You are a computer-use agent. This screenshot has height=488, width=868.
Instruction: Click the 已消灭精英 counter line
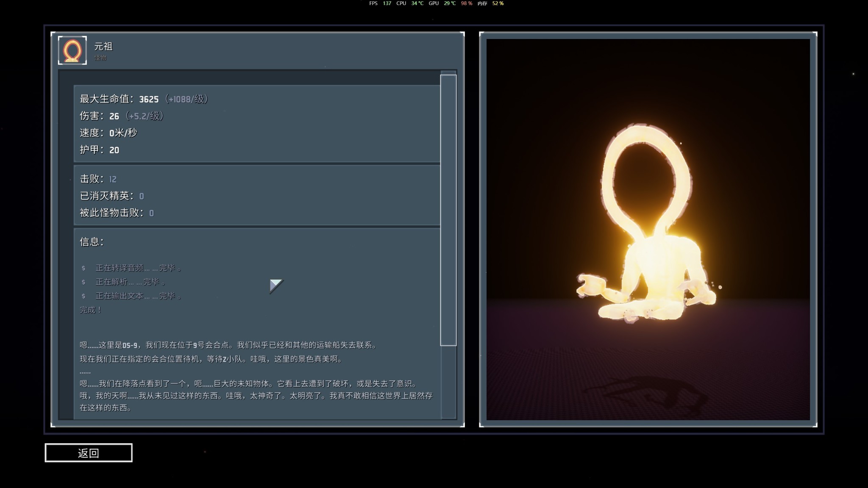112,196
